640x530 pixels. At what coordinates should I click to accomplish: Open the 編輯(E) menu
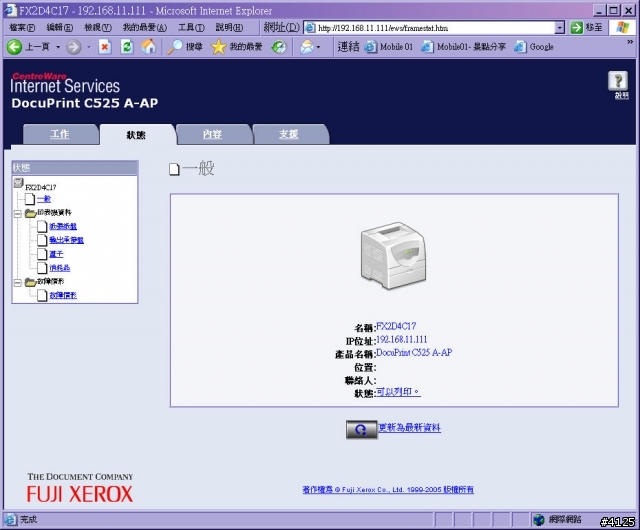[x=60, y=28]
